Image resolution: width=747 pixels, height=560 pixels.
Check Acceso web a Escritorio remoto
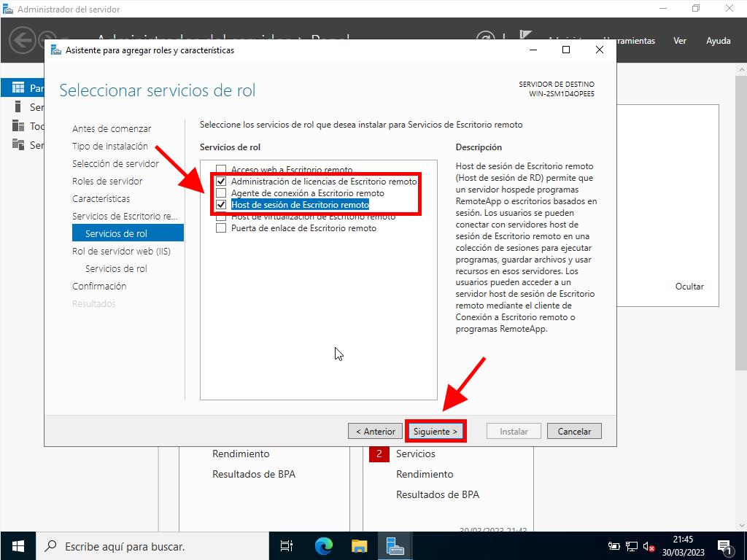point(221,170)
